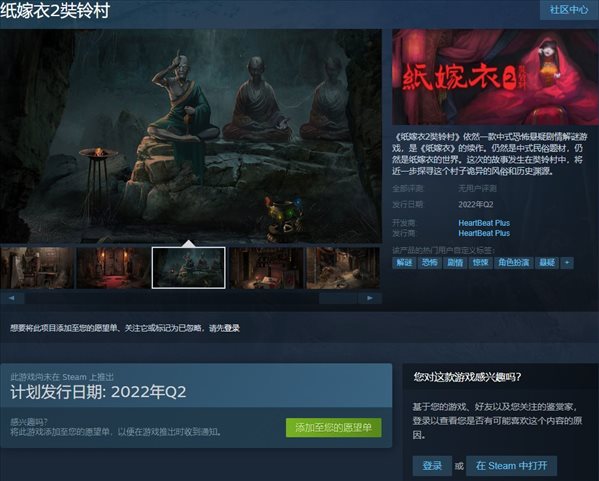Expand more tags with the plus button

point(567,263)
